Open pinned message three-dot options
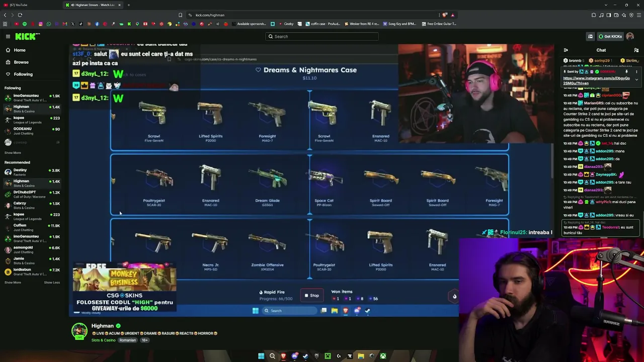This screenshot has width=644, height=362. tap(636, 72)
